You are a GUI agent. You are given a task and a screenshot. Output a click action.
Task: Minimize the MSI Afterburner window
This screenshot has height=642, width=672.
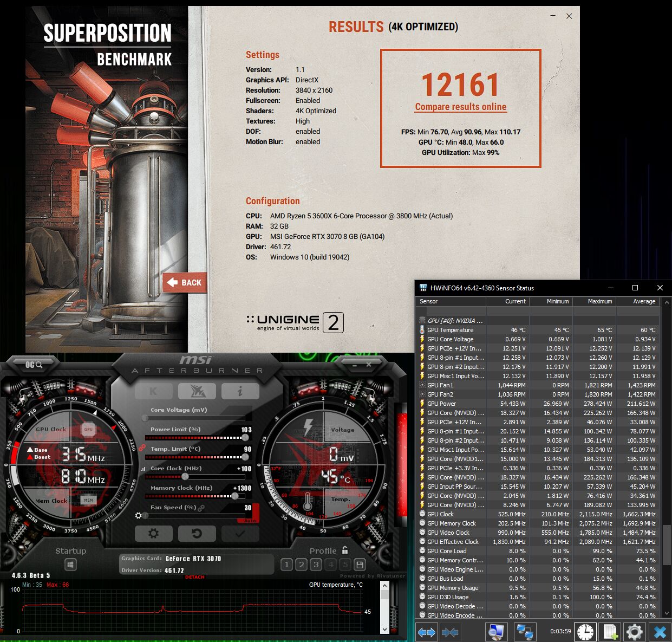pyautogui.click(x=354, y=365)
